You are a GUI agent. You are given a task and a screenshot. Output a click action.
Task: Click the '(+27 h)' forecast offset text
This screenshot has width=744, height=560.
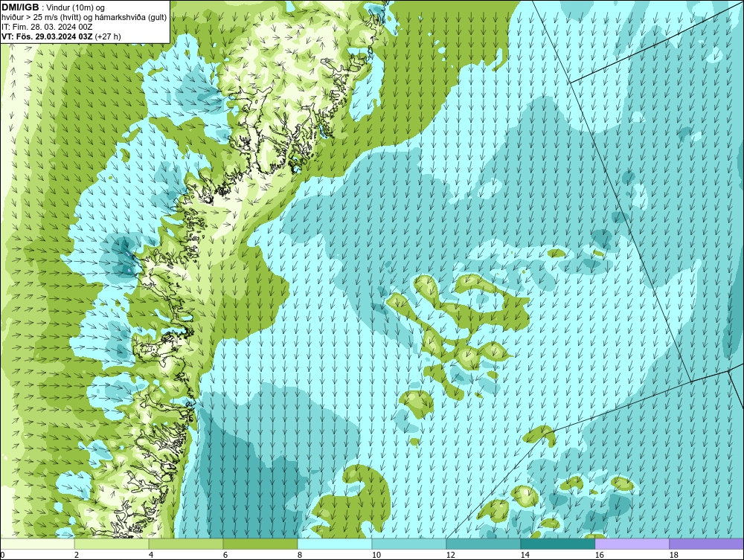(108, 36)
